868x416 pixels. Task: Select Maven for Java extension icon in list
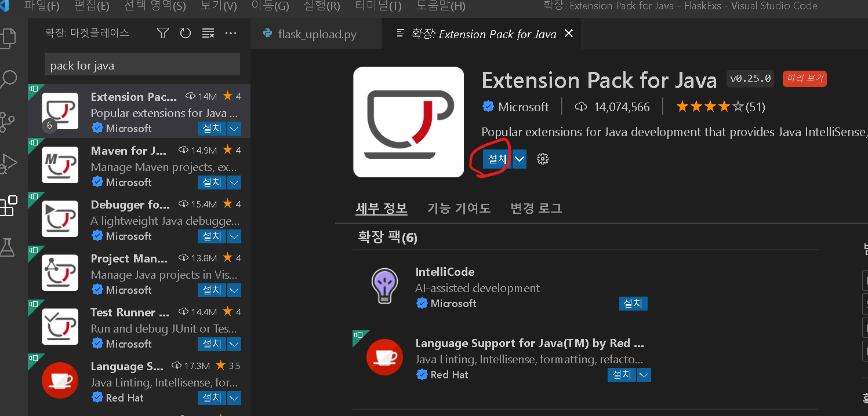60,165
